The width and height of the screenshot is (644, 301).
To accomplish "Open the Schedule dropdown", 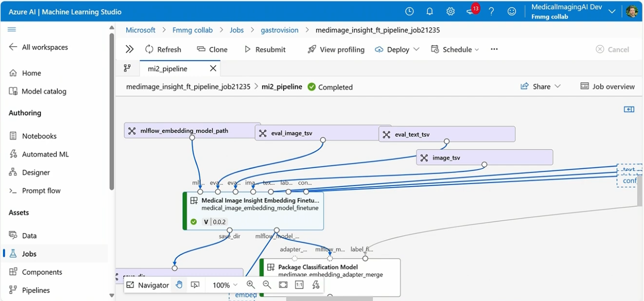I will click(455, 49).
